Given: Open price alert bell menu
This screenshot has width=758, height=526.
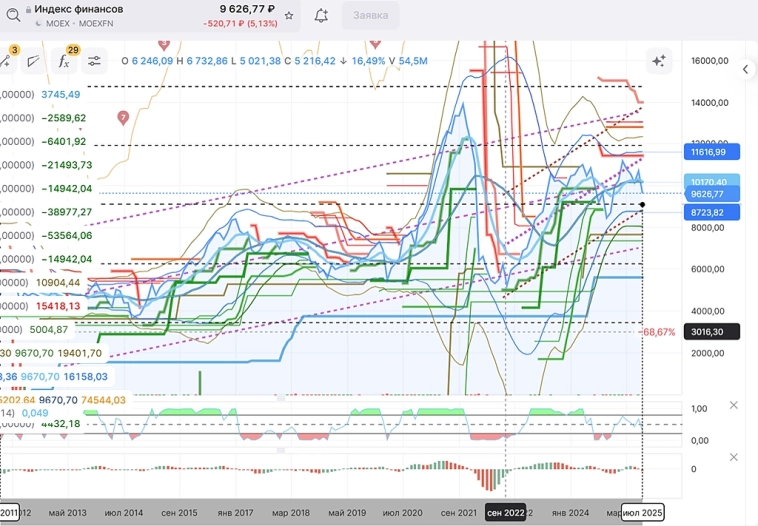Looking at the screenshot, I should (x=321, y=16).
